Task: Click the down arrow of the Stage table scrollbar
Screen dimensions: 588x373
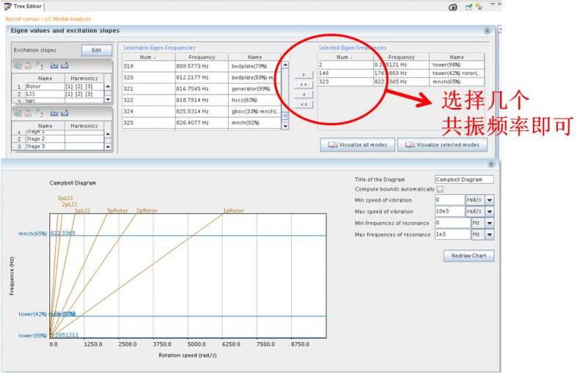Action: pyautogui.click(x=108, y=146)
